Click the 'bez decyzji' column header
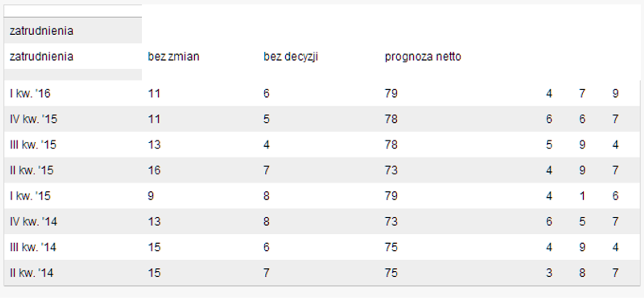Screen dimensions: 644x300 coord(291,57)
